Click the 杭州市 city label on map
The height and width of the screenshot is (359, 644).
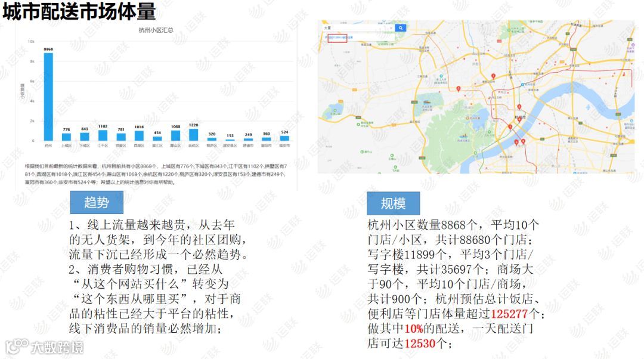pyautogui.click(x=521, y=117)
